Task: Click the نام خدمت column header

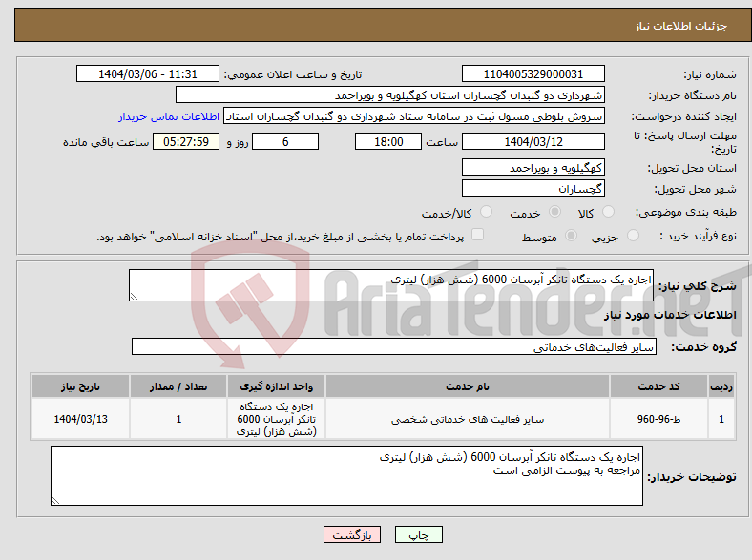Action: (x=467, y=386)
